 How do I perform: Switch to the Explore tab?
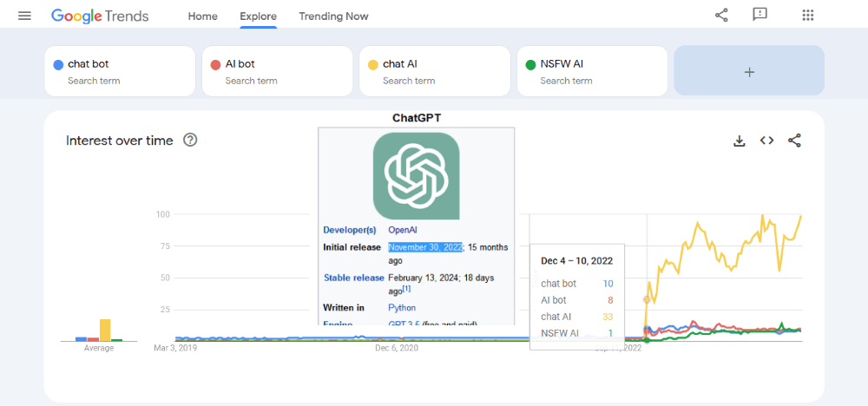coord(259,16)
